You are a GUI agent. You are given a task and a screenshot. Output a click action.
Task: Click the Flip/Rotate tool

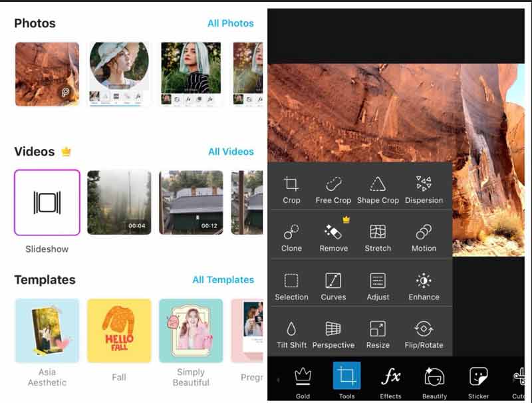point(424,335)
